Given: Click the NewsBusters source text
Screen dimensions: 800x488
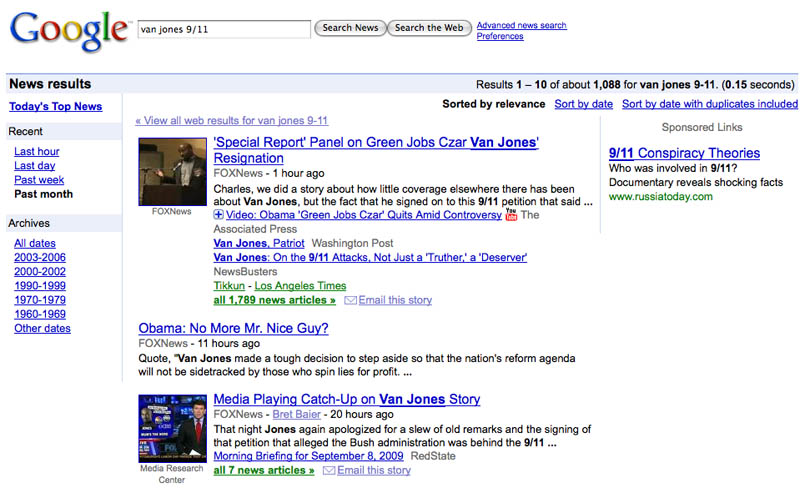Looking at the screenshot, I should point(245,272).
